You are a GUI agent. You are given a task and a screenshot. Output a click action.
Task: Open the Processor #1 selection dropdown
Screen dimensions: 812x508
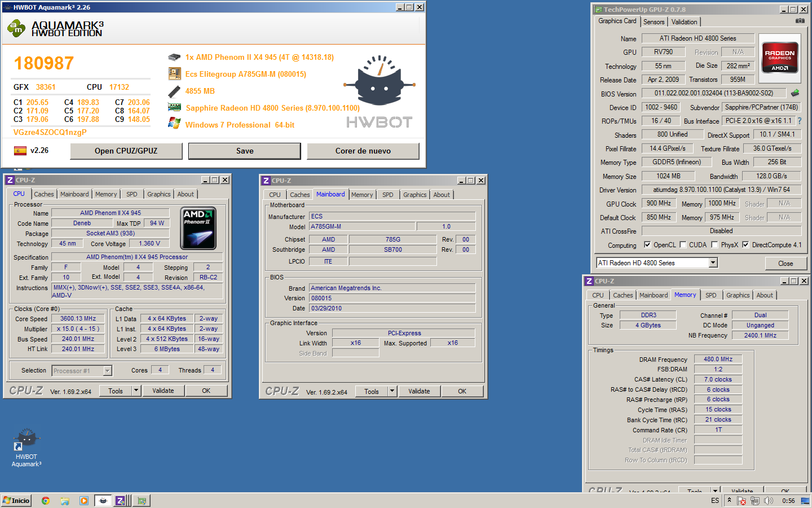click(107, 371)
